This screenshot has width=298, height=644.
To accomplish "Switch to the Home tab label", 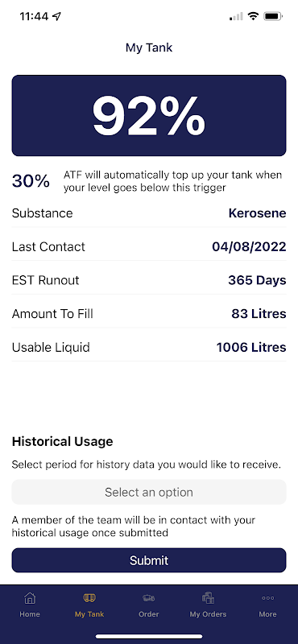I will 30,614.
